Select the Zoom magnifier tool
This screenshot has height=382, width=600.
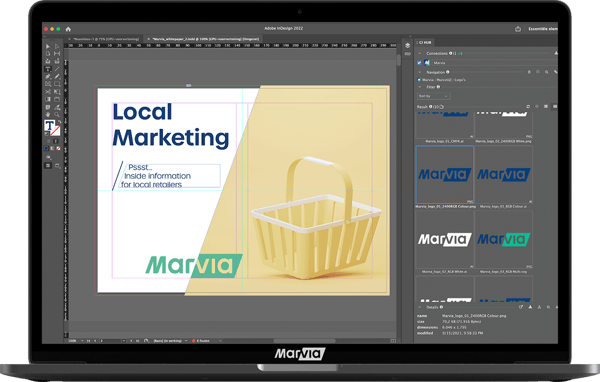pyautogui.click(x=57, y=114)
